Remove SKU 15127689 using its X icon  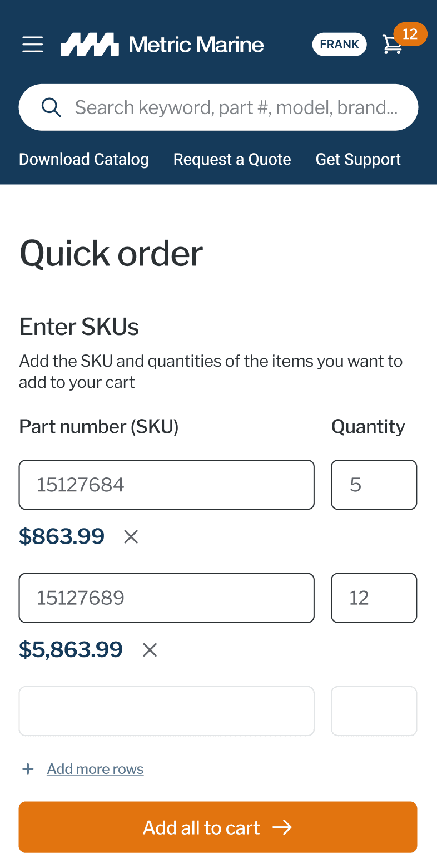coord(150,650)
